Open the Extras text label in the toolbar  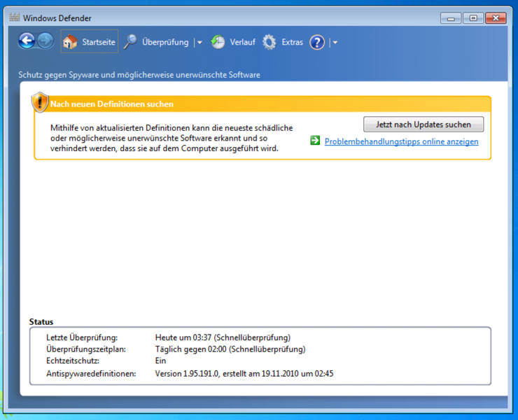tap(292, 42)
